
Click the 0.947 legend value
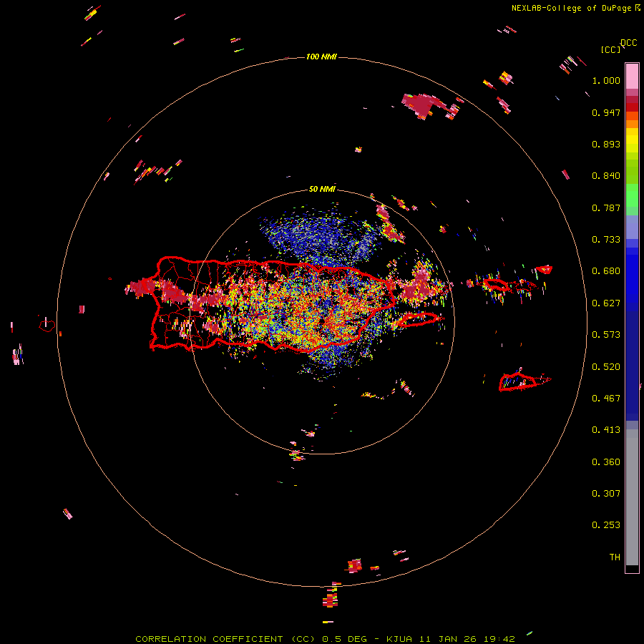point(606,112)
